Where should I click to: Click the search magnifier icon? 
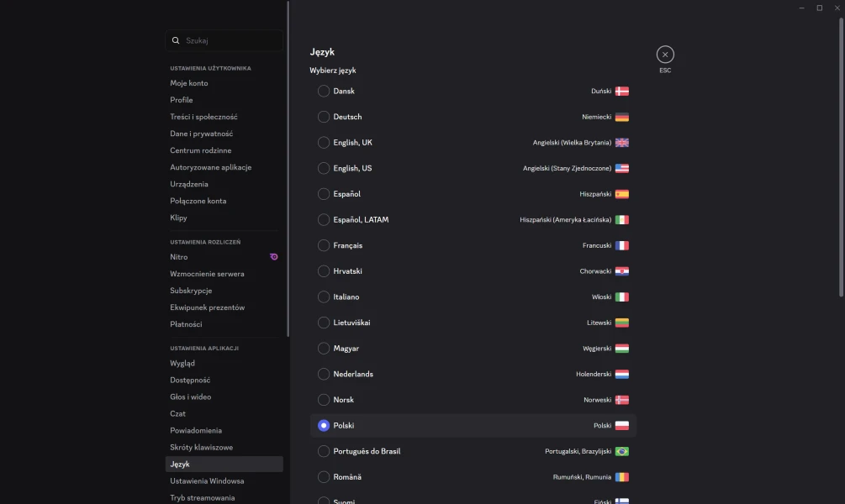pos(176,40)
